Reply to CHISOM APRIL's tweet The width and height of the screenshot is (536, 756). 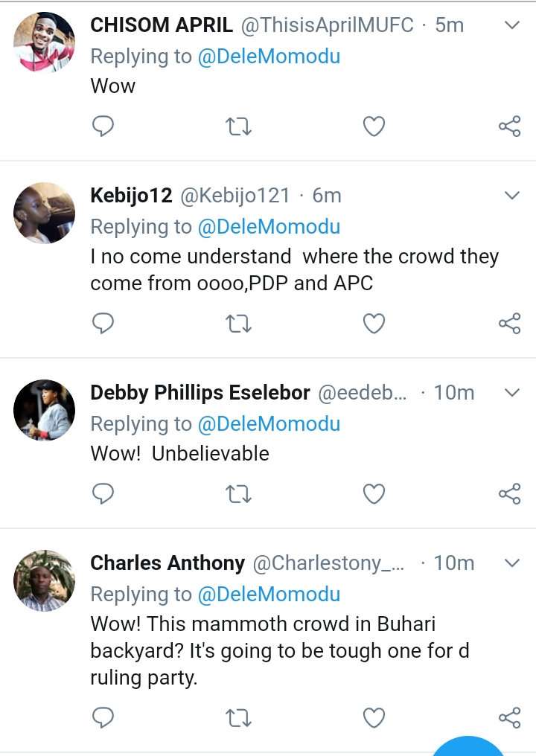click(x=103, y=127)
